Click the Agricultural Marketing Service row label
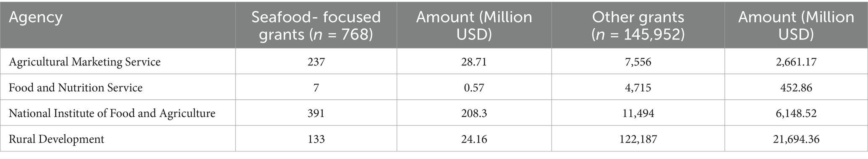Screen dimensions: 868x159 85,62
